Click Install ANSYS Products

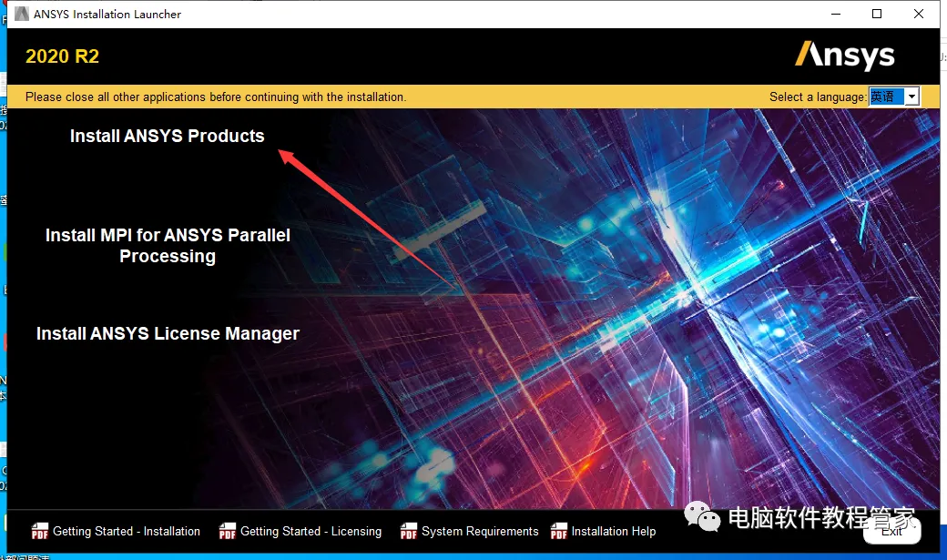tap(168, 136)
